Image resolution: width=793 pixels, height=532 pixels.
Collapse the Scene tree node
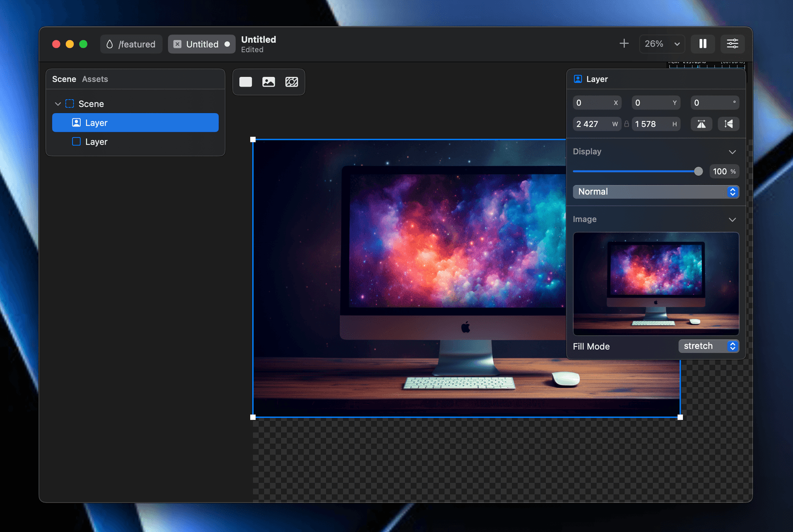58,104
